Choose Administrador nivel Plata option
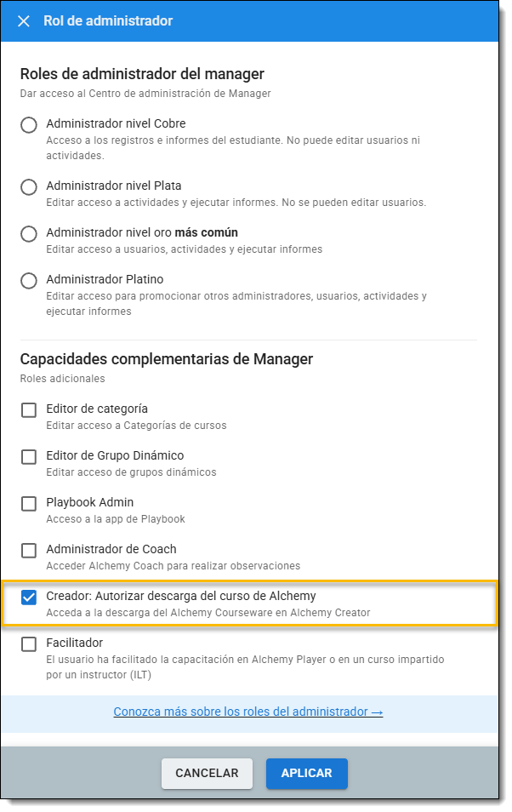This screenshot has height=812, width=512. [29, 187]
